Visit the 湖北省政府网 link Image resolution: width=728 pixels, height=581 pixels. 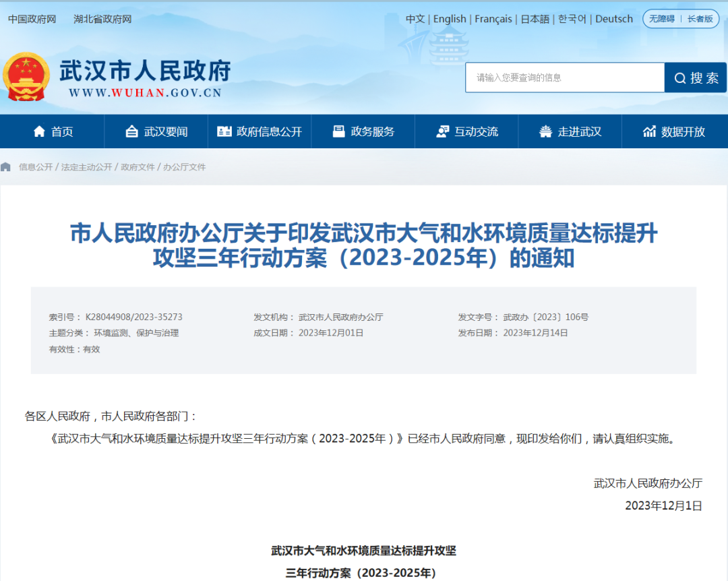pos(102,19)
